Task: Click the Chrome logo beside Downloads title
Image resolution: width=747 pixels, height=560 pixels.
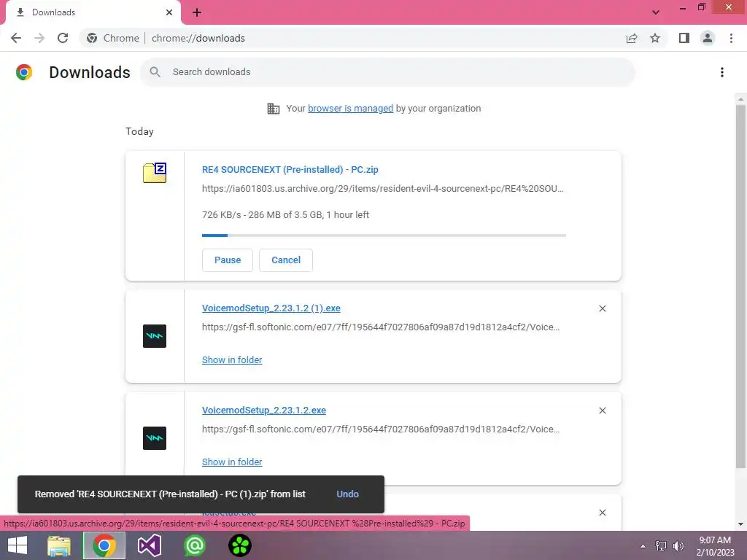Action: click(x=24, y=72)
